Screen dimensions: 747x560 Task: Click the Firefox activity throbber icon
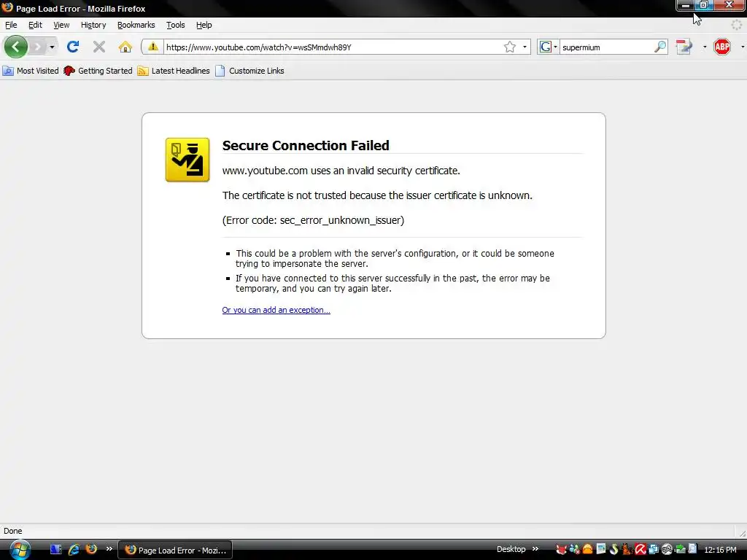[x=737, y=25]
